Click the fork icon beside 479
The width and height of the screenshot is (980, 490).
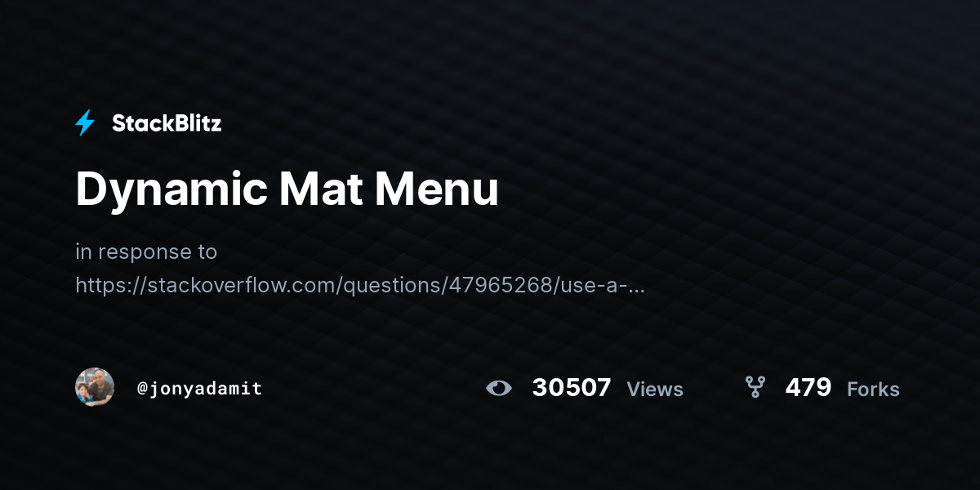755,387
